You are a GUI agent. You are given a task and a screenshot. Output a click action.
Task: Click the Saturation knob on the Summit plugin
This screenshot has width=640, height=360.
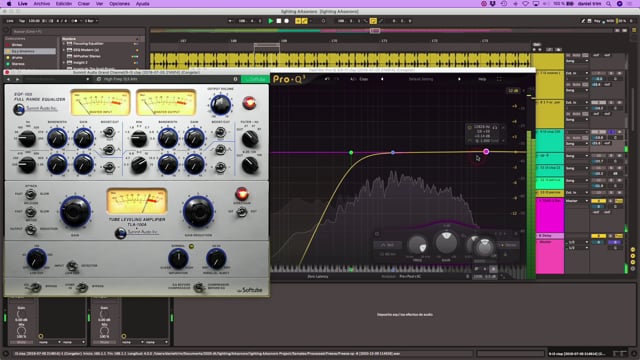click(178, 259)
